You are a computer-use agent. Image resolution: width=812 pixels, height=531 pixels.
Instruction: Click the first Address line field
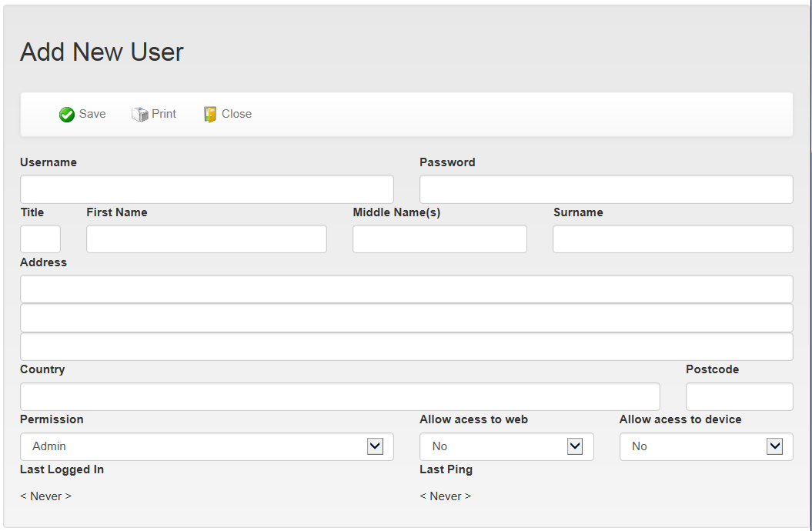click(406, 289)
